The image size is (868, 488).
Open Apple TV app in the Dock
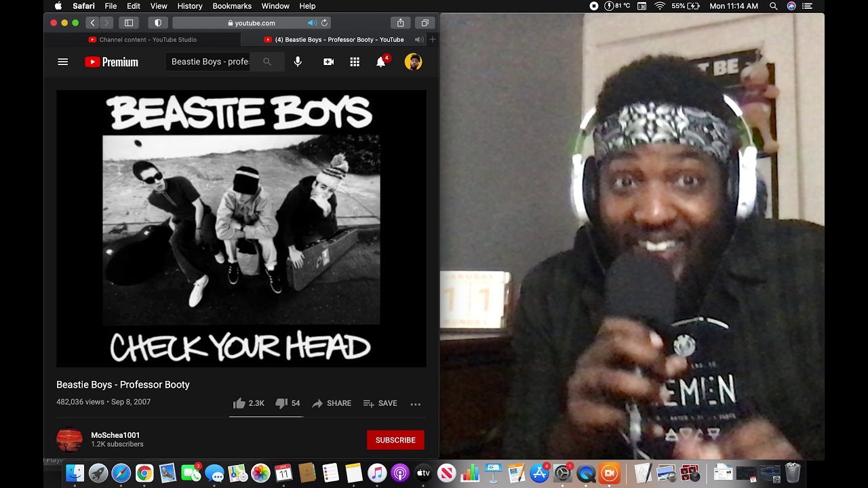tap(423, 473)
